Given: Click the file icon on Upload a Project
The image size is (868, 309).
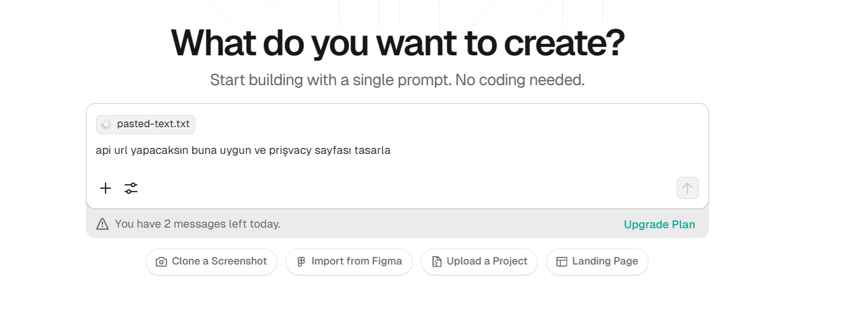Looking at the screenshot, I should tap(437, 262).
